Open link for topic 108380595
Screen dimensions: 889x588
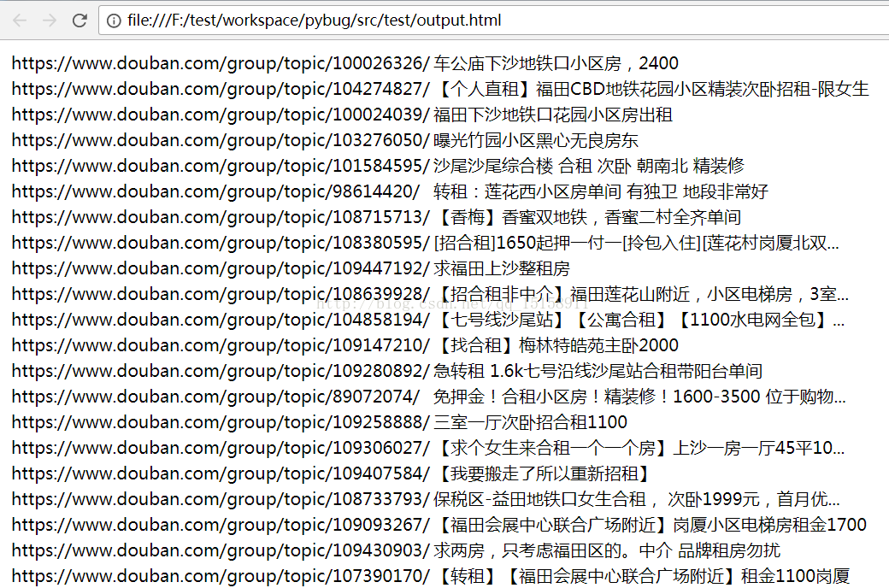221,243
